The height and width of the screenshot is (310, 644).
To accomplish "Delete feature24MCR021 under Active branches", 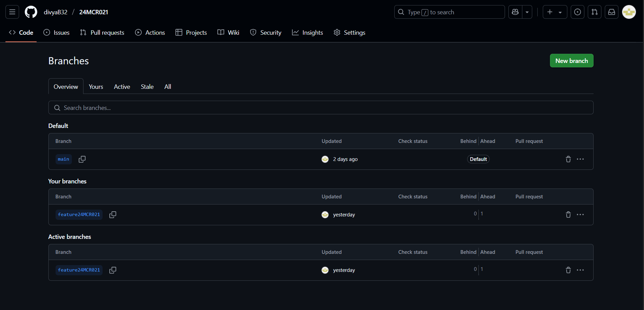I will [568, 270].
